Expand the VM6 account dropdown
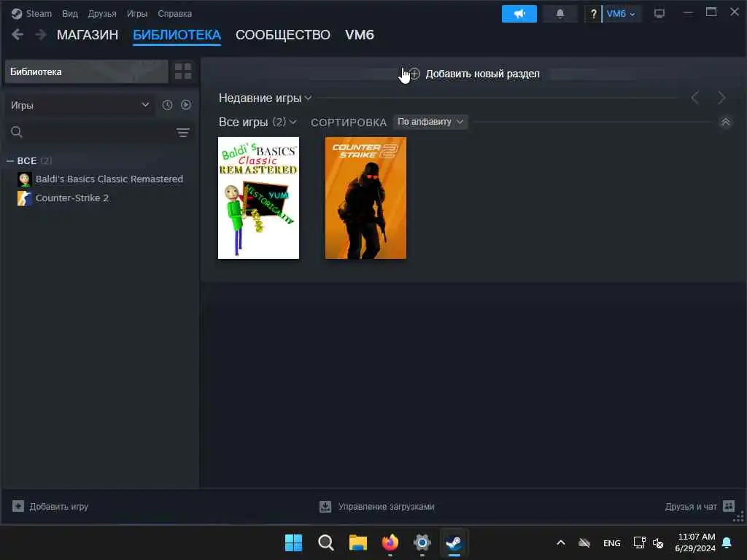Screen dimensions: 747x560 622,14
